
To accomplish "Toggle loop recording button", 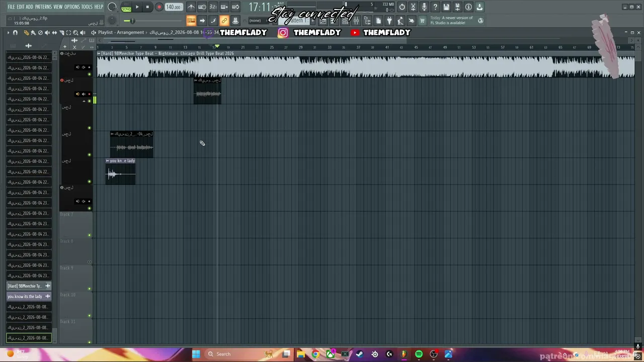I will pos(235,7).
